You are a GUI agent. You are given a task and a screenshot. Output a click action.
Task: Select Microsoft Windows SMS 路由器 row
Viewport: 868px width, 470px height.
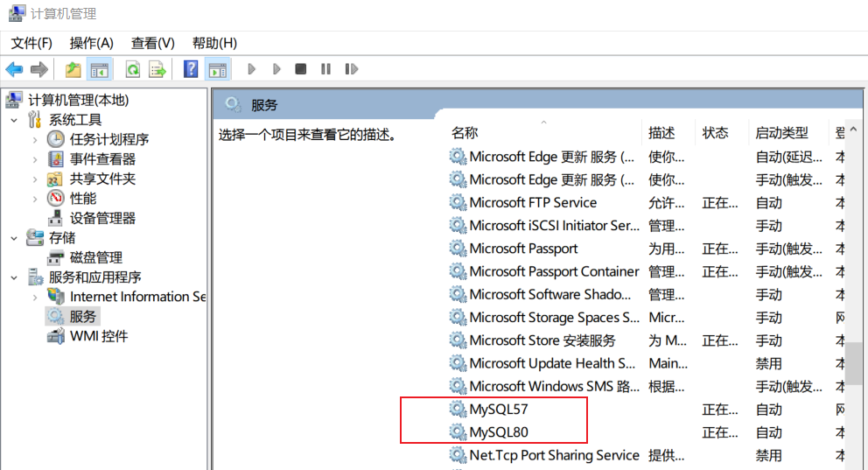(x=554, y=386)
